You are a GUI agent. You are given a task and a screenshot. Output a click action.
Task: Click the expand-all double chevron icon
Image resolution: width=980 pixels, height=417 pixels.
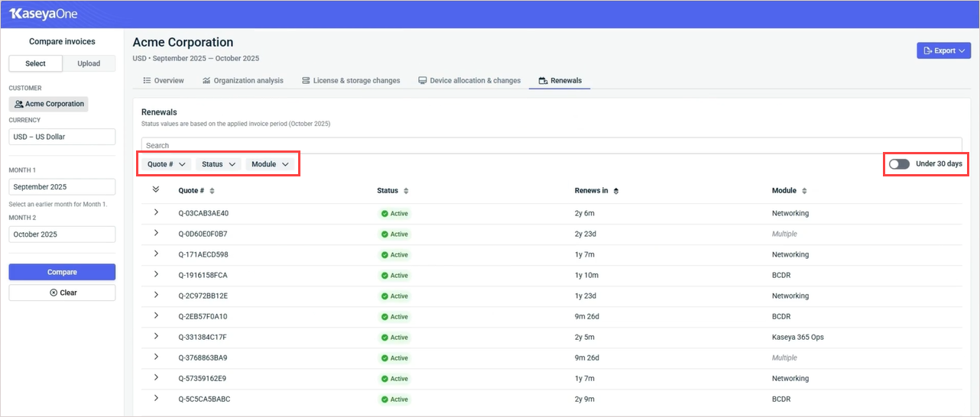click(x=156, y=189)
